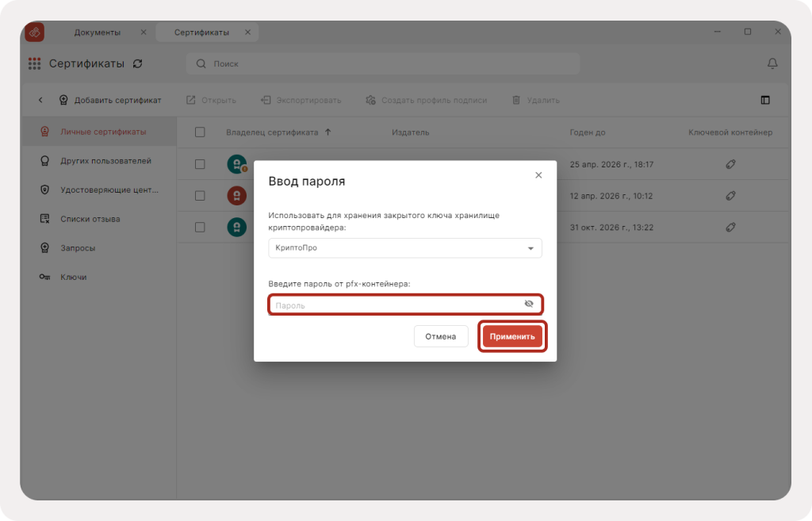Open Удостоверяющие центры section
Screen dimensions: 812x521
click(98, 190)
